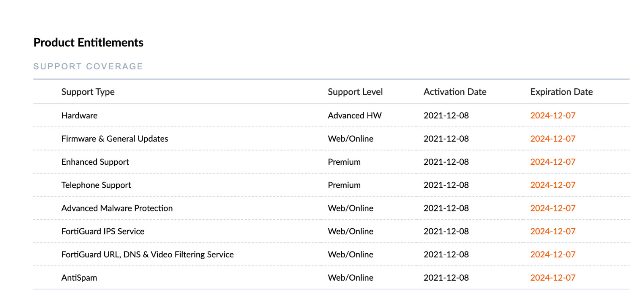The height and width of the screenshot is (298, 644).
Task: Click the Expiration Date column header
Action: [561, 92]
